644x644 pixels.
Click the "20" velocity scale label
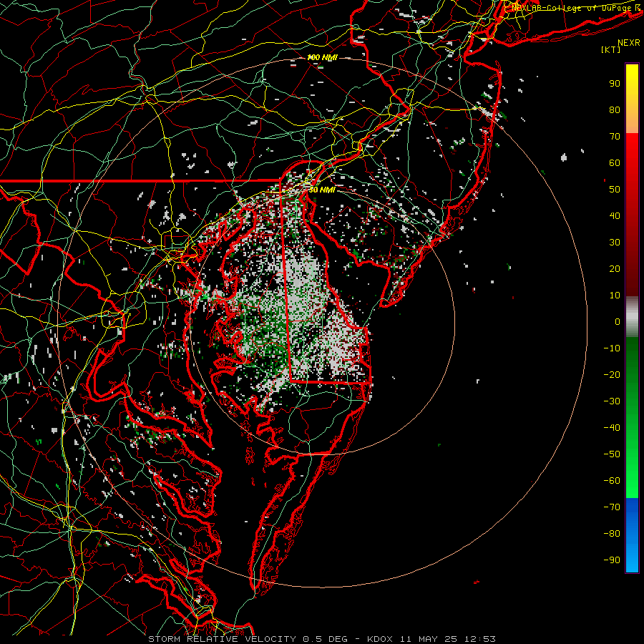point(615,268)
